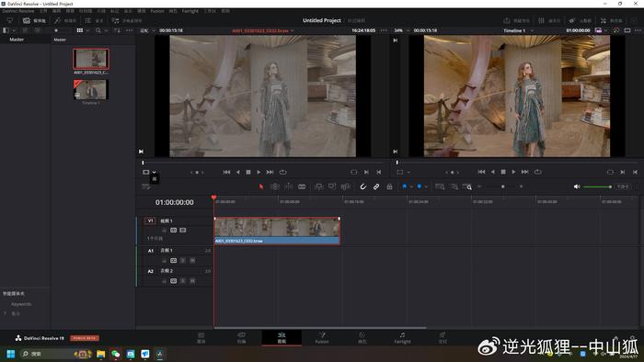The height and width of the screenshot is (362, 644).
Task: Toggle the Media Pool button in top toolbar
Action: tap(35, 20)
